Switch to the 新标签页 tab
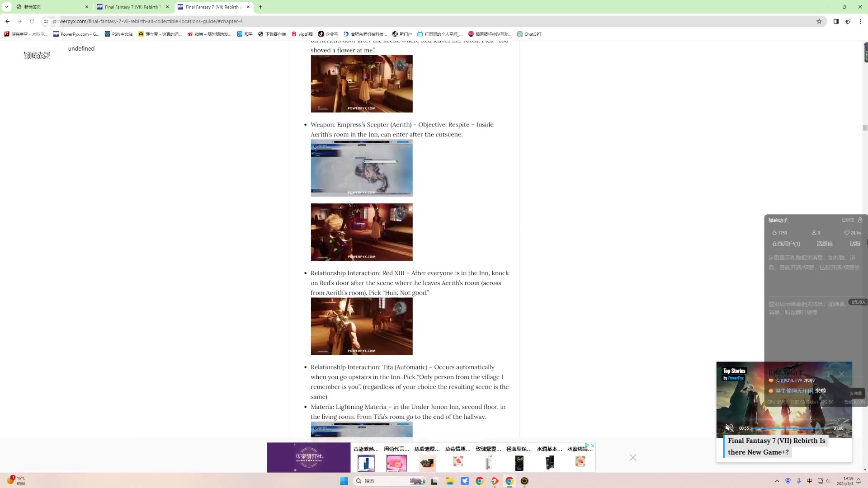This screenshot has height=488, width=868. pos(52,7)
